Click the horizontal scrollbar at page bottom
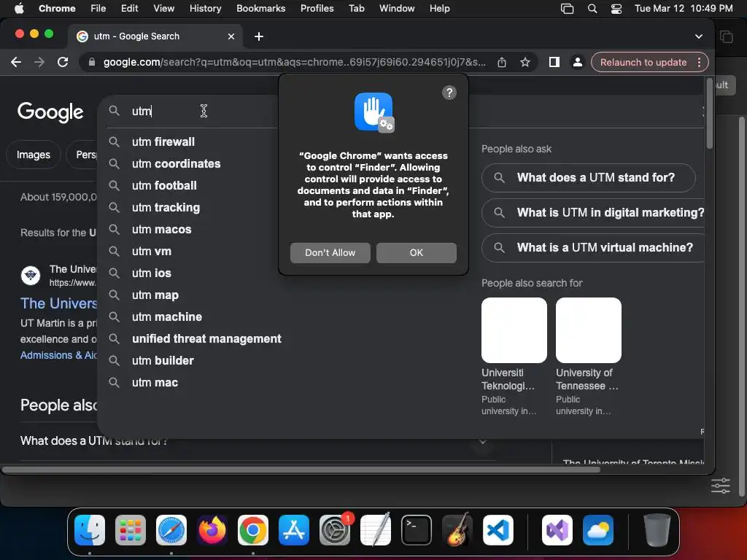The width and height of the screenshot is (747, 560). click(x=301, y=470)
